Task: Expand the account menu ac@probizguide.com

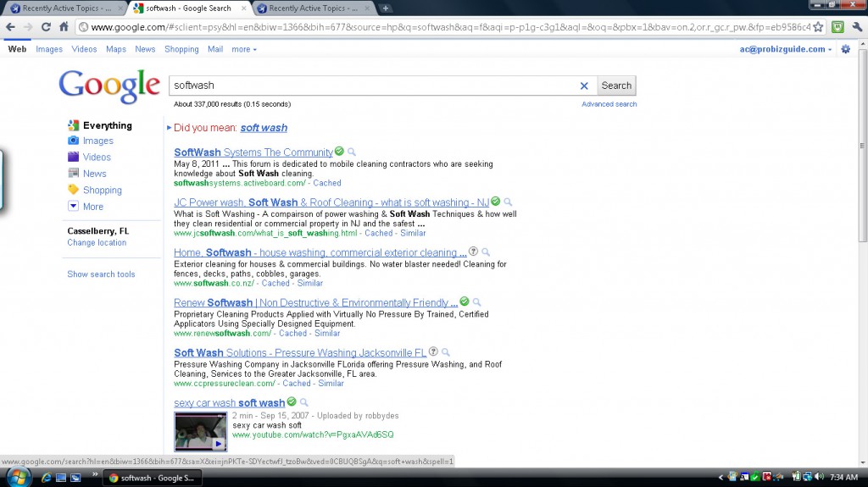Action: (x=786, y=49)
